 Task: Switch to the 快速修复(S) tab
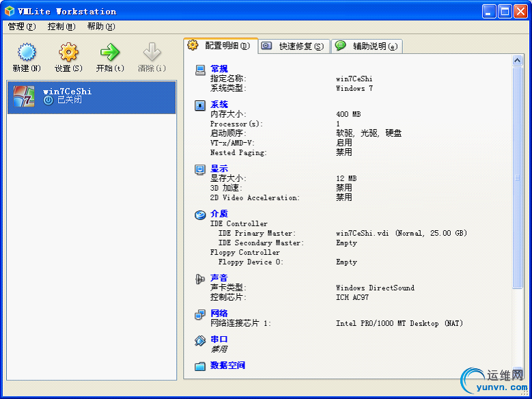pos(294,46)
